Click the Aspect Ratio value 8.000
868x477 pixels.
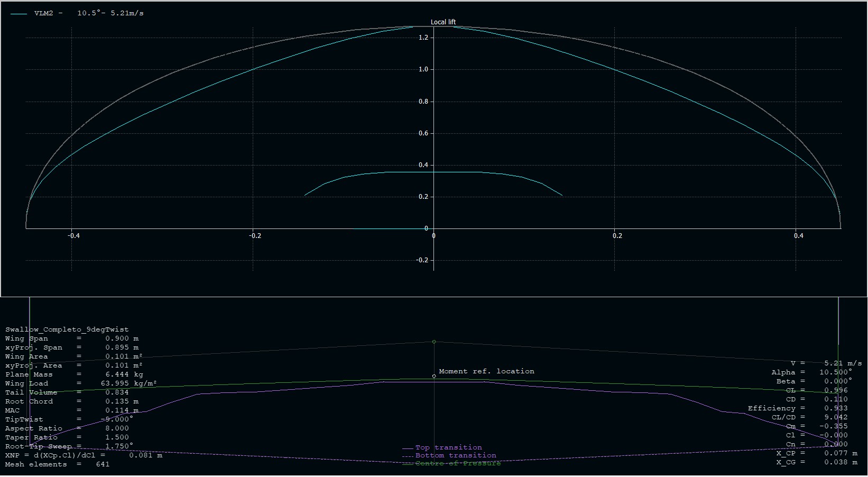(117, 428)
